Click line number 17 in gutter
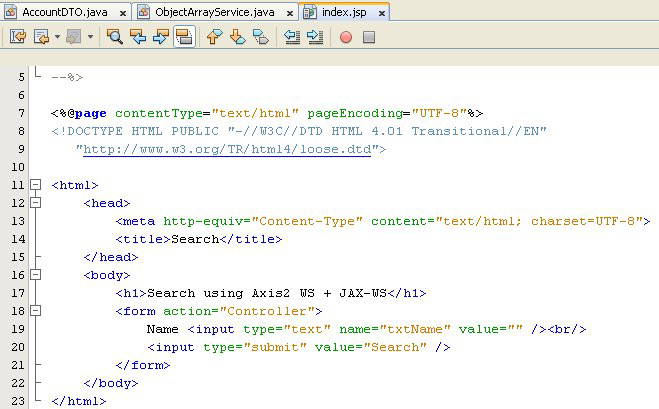659x409 pixels. [18, 293]
